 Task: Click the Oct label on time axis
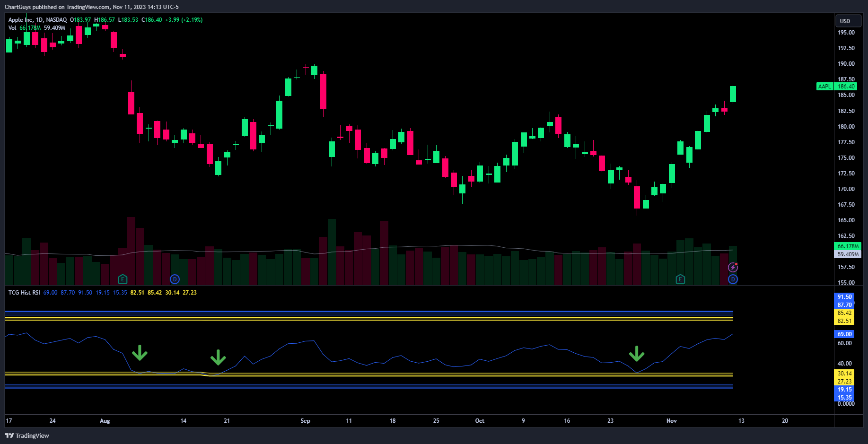(x=480, y=421)
